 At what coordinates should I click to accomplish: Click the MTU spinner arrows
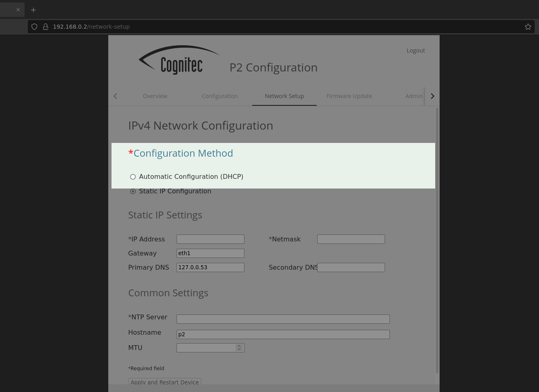(x=239, y=348)
